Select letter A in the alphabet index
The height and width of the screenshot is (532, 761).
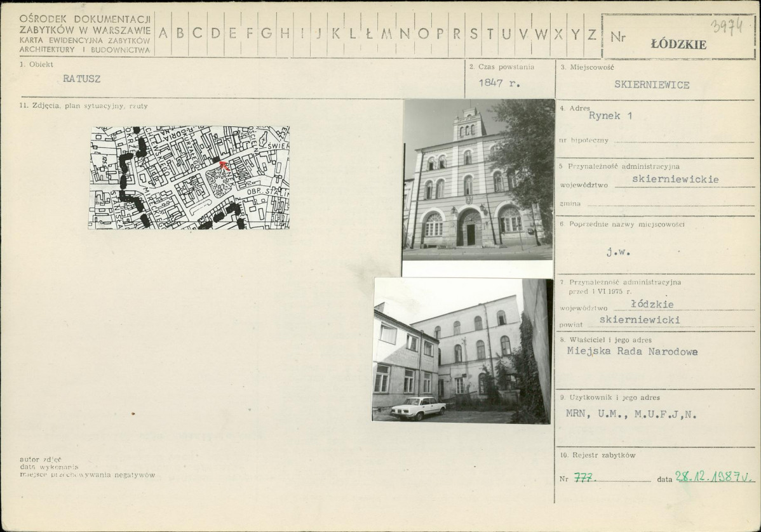[163, 34]
